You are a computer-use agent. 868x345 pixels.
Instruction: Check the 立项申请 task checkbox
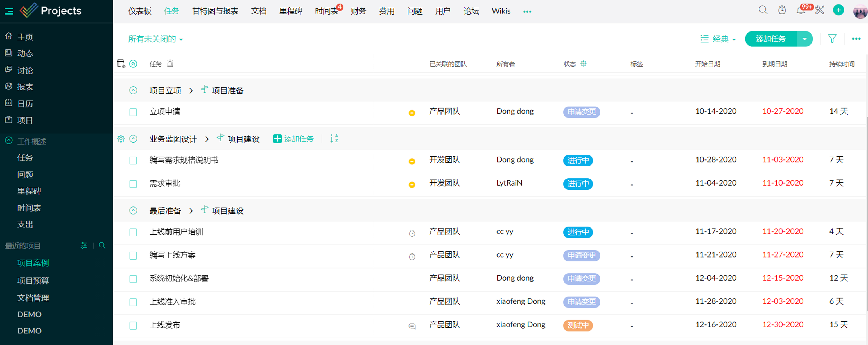133,112
